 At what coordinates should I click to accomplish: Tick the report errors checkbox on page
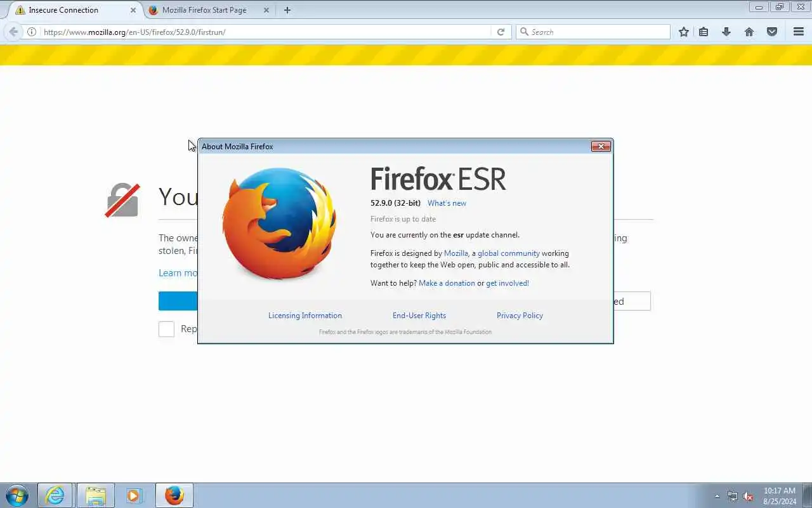pos(166,329)
